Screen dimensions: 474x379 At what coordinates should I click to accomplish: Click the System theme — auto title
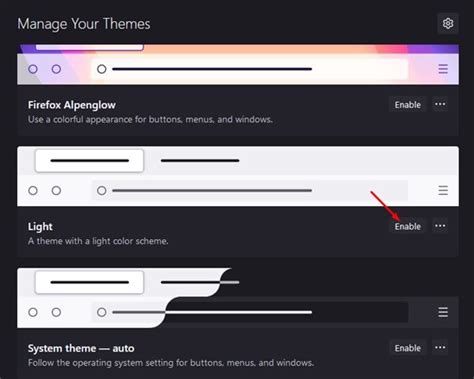[x=81, y=348]
